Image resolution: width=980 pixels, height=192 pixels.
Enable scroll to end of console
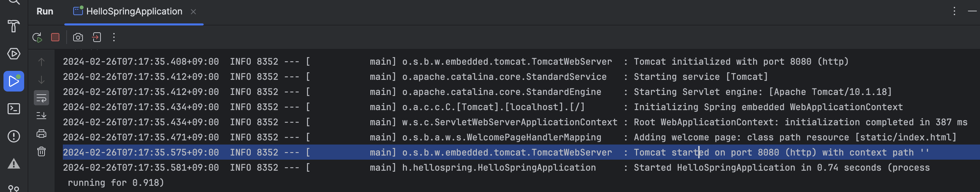pyautogui.click(x=41, y=115)
